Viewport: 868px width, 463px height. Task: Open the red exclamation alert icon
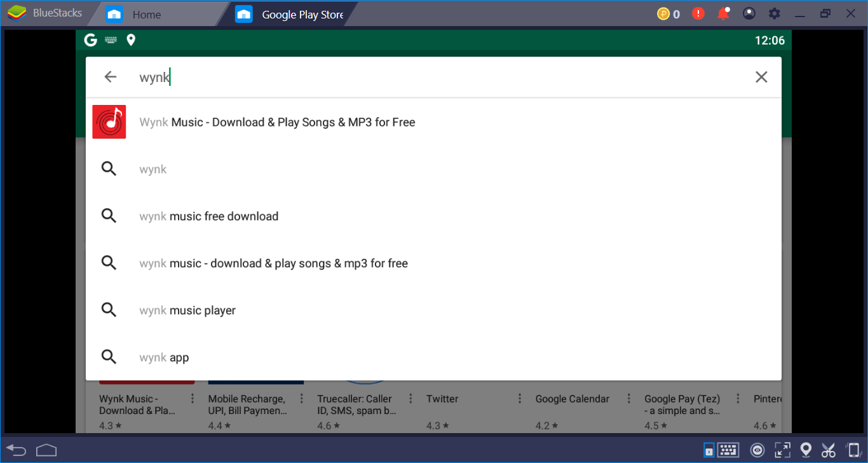[x=698, y=13]
